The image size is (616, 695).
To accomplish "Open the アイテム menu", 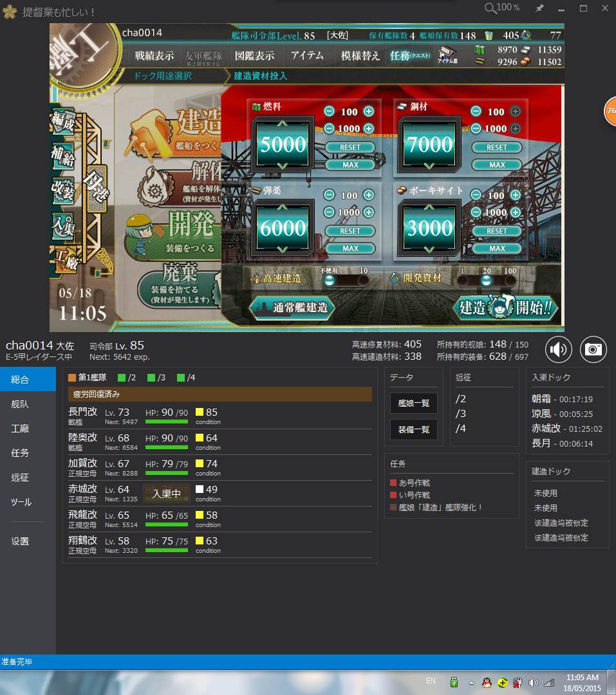I will (307, 55).
